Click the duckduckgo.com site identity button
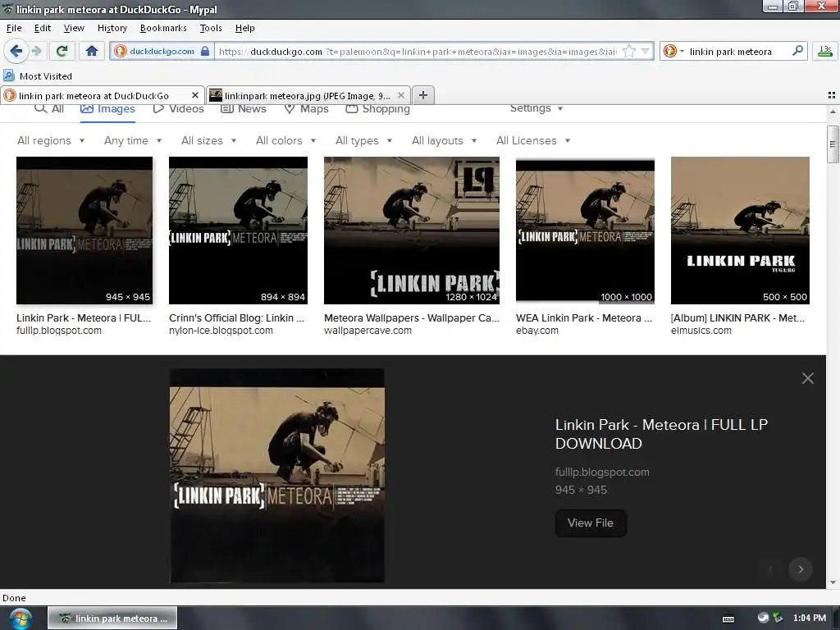This screenshot has width=840, height=630. [162, 51]
